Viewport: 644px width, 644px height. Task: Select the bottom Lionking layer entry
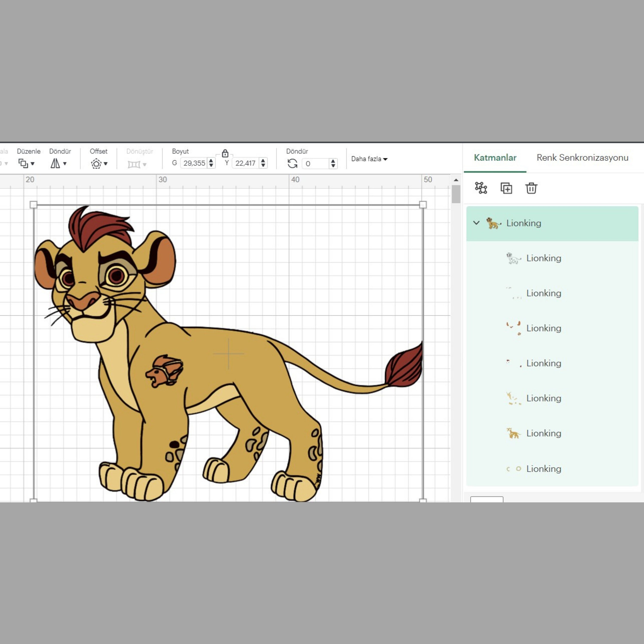tap(543, 469)
